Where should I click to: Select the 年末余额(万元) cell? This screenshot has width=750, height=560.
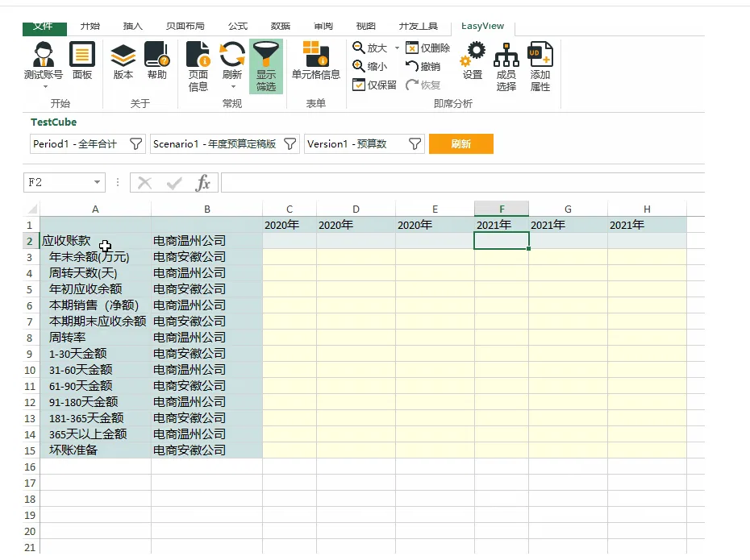(96, 257)
